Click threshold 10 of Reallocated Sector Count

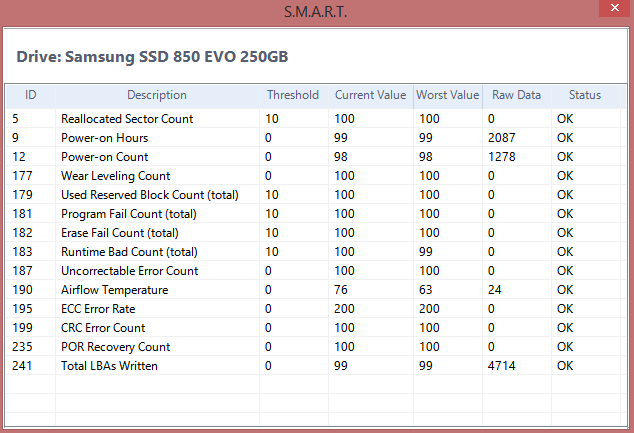(272, 119)
